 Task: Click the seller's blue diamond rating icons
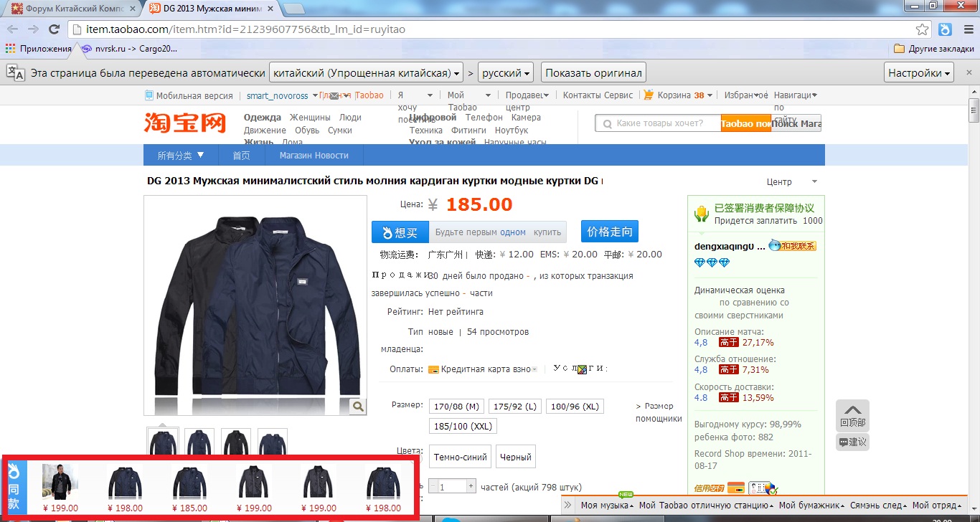click(x=712, y=263)
